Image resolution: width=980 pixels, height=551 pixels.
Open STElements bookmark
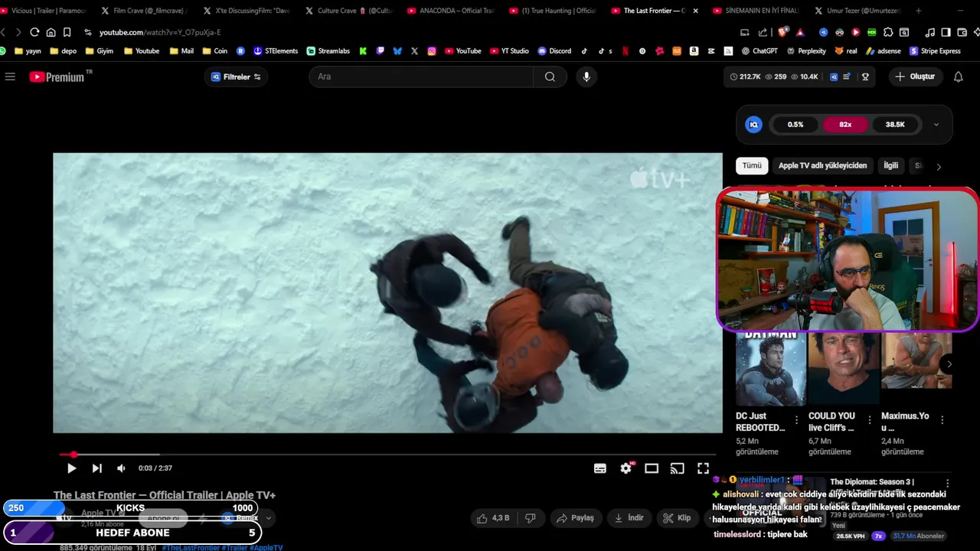(276, 51)
